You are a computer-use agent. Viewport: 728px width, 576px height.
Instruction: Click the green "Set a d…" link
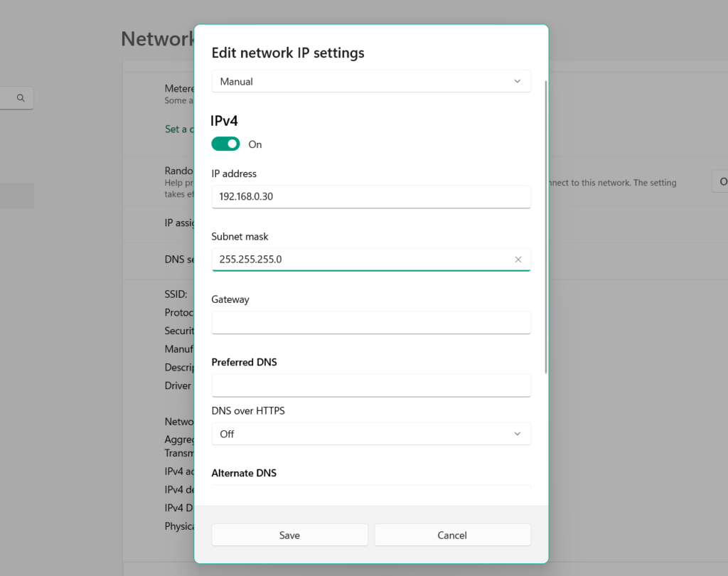pos(176,129)
